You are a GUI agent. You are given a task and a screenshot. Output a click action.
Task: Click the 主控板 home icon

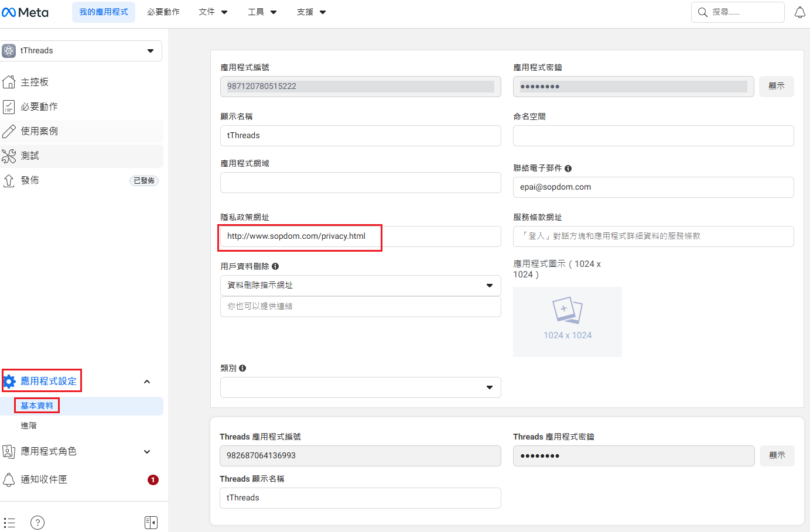(x=9, y=82)
